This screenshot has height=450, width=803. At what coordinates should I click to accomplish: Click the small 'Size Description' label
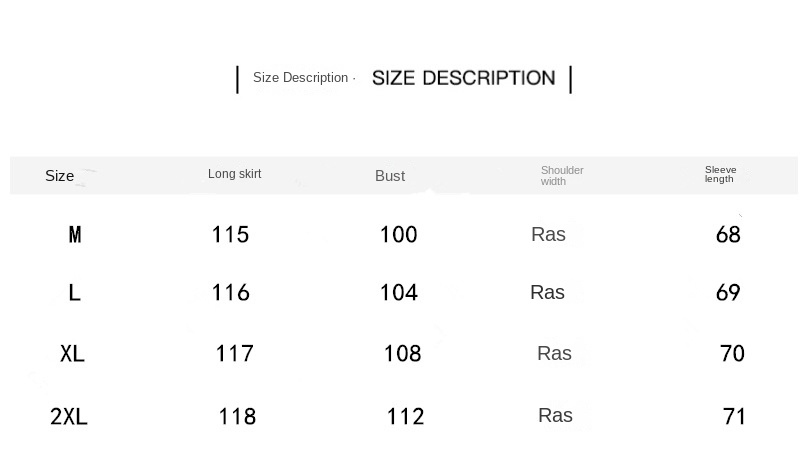click(x=300, y=78)
